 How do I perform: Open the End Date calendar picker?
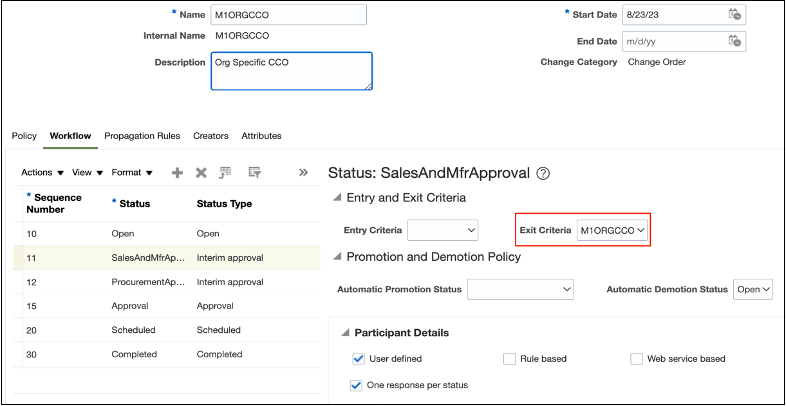735,41
